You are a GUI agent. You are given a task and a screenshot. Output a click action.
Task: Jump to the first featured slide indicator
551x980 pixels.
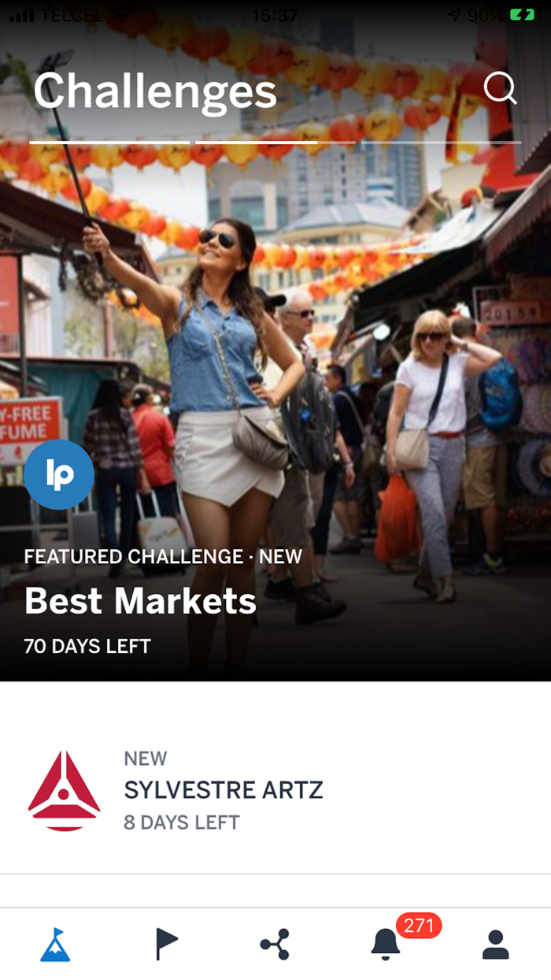tap(109, 143)
